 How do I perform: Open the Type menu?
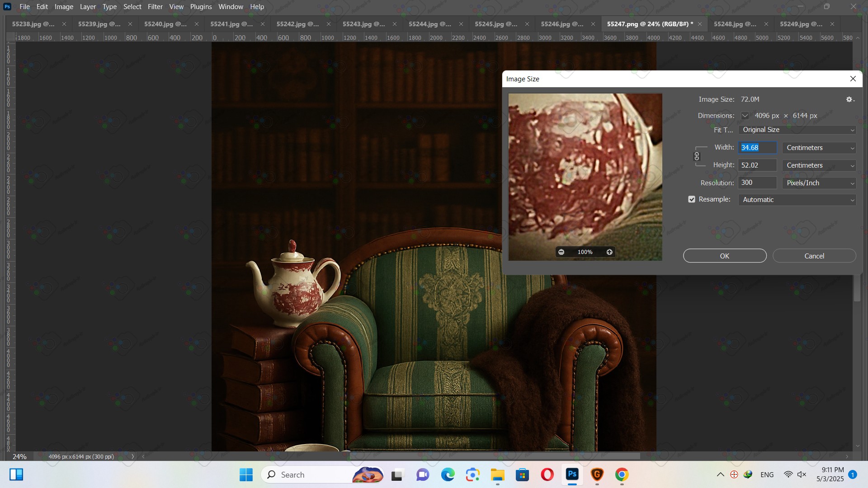click(x=109, y=7)
